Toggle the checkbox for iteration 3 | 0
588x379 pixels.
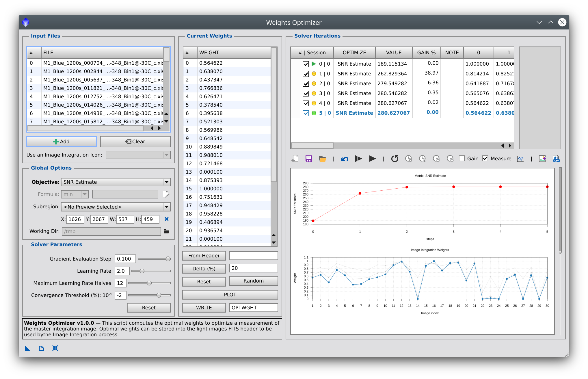[306, 94]
